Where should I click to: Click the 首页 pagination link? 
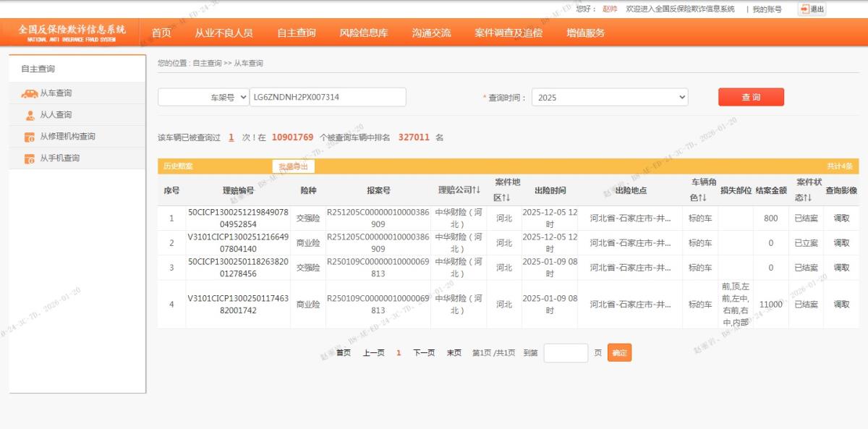point(344,353)
